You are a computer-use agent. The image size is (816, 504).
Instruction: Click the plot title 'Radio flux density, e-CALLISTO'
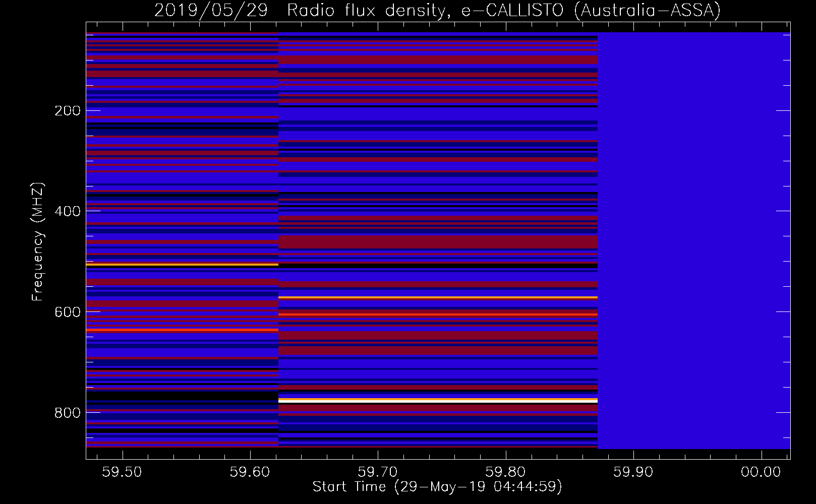[x=425, y=11]
